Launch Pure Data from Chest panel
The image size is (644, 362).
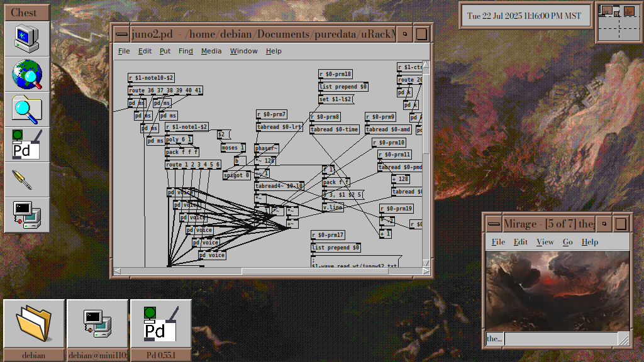[27, 145]
